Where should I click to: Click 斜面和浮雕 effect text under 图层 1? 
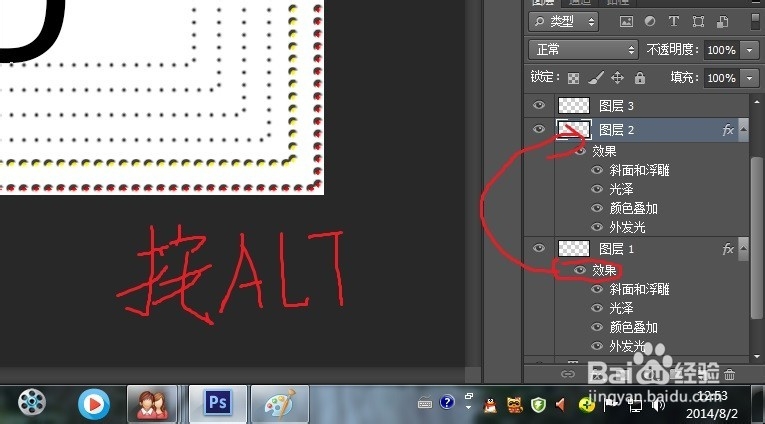point(639,289)
